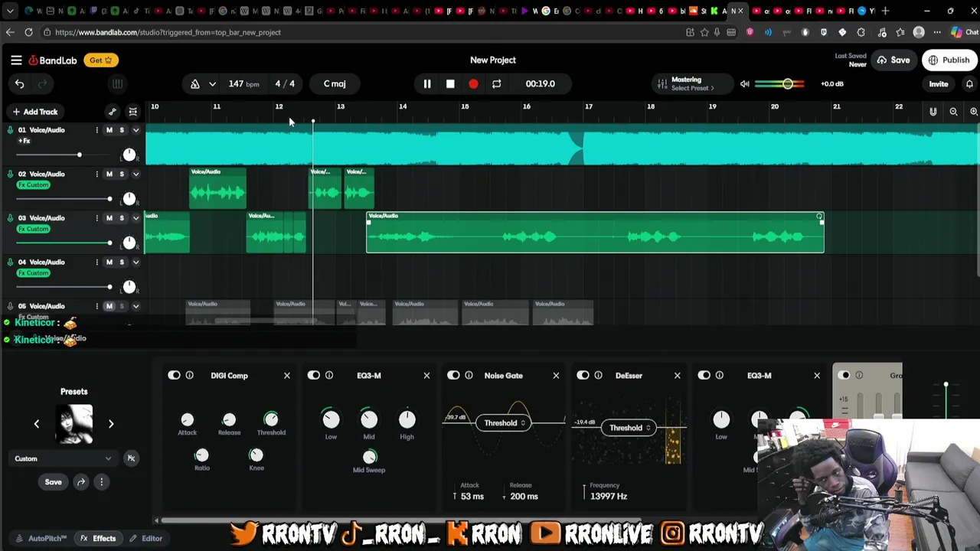
Task: Open the Custom preset dropdown
Action: 63,458
